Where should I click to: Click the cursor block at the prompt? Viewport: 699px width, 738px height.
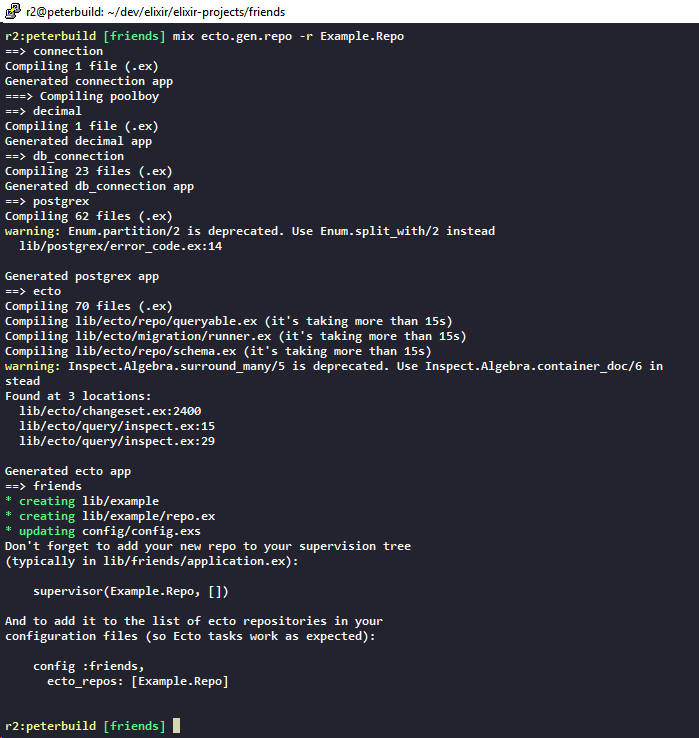[177, 725]
